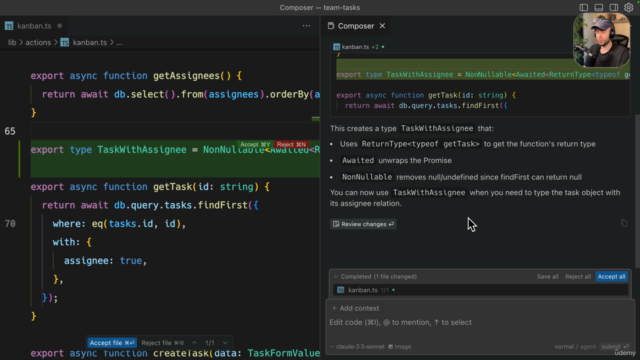This screenshot has height=360, width=640.
Task: Toggle primary sidebar layout icon
Action: (x=584, y=7)
